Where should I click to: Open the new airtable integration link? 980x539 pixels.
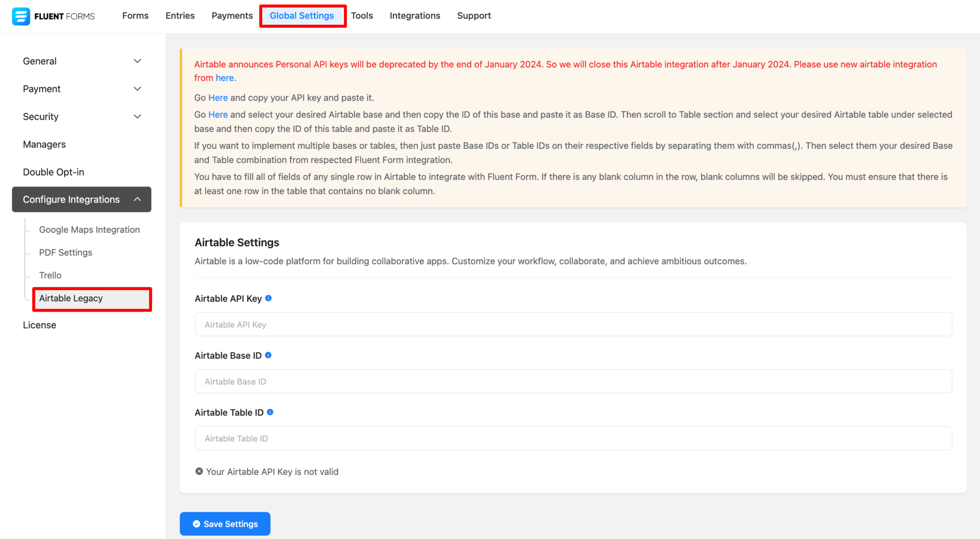pyautogui.click(x=225, y=78)
